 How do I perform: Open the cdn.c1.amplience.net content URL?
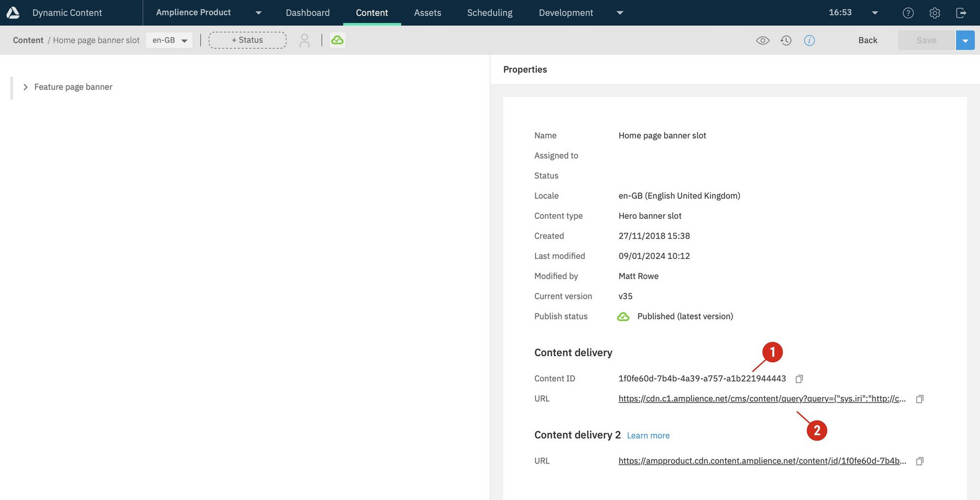click(762, 399)
